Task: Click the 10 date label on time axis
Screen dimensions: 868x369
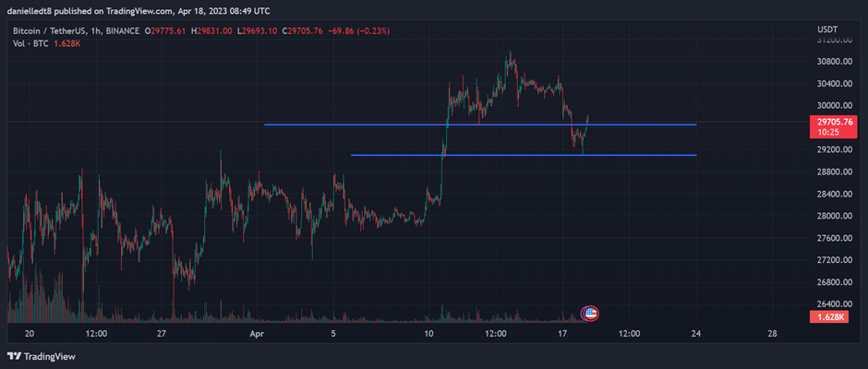Action: pyautogui.click(x=428, y=334)
